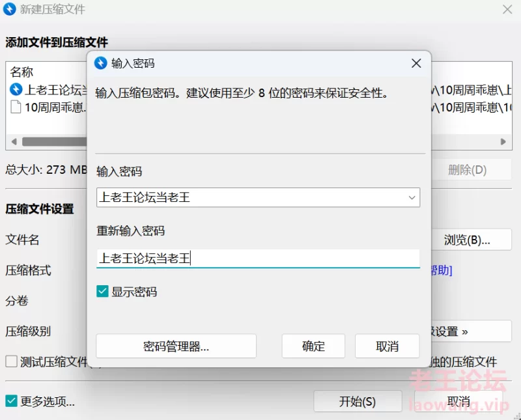Screen dimensions: 521x420
Task: Click the 输入密码 password field
Action: (x=258, y=197)
